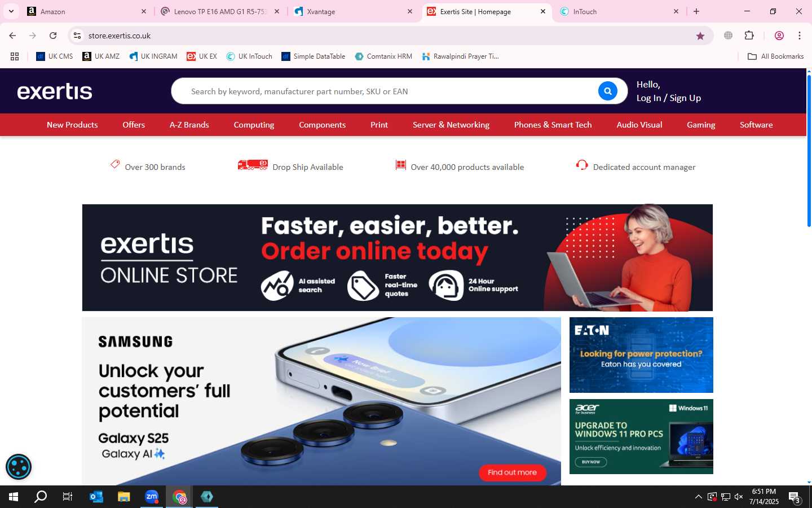The height and width of the screenshot is (508, 812).
Task: Open the Print menu
Action: click(379, 125)
